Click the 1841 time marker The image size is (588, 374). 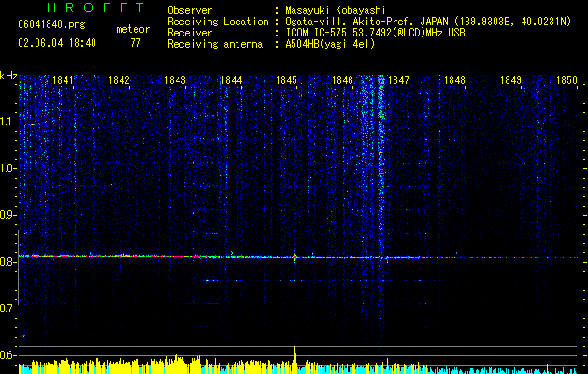pyautogui.click(x=63, y=80)
